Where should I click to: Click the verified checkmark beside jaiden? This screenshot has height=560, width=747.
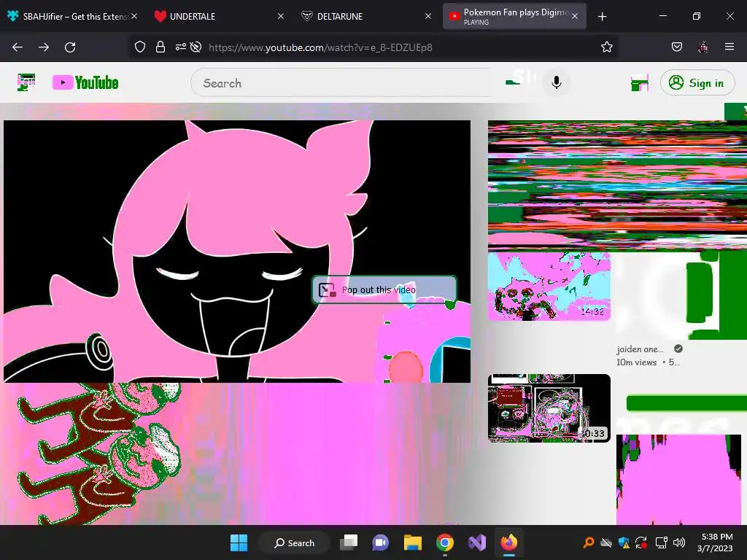point(678,349)
